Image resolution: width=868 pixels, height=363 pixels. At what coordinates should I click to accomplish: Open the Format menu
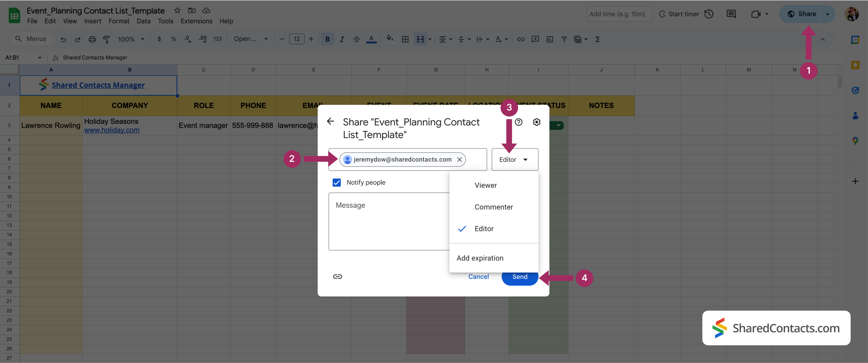tap(119, 21)
